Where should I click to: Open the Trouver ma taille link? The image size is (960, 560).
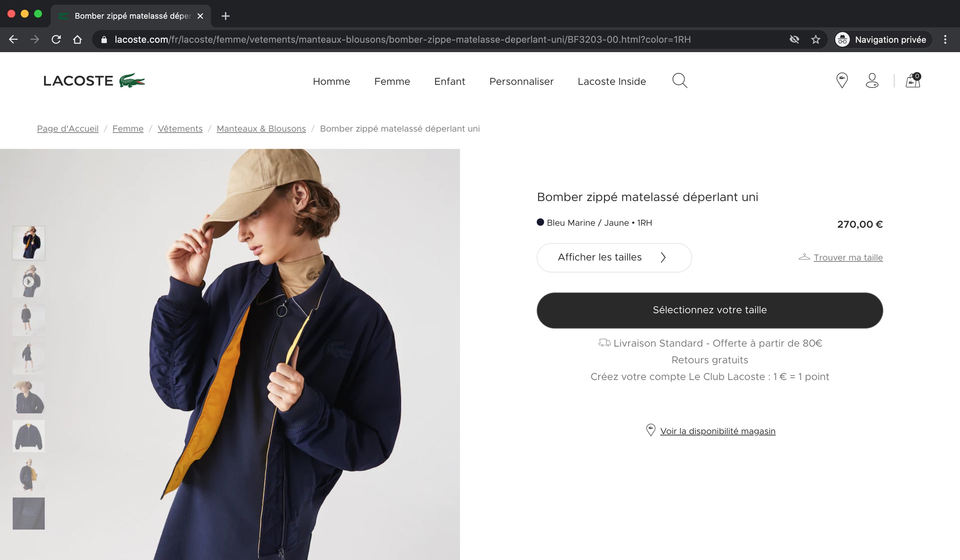tap(848, 258)
